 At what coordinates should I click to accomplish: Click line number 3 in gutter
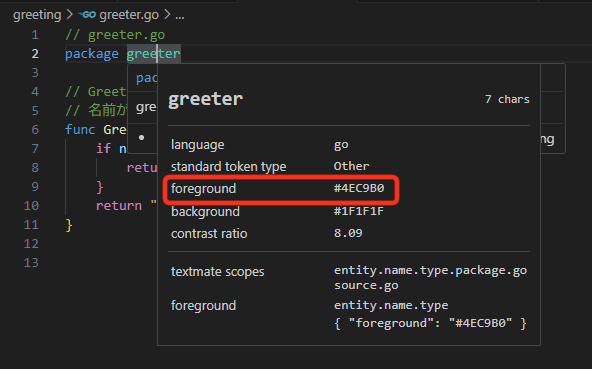point(35,73)
